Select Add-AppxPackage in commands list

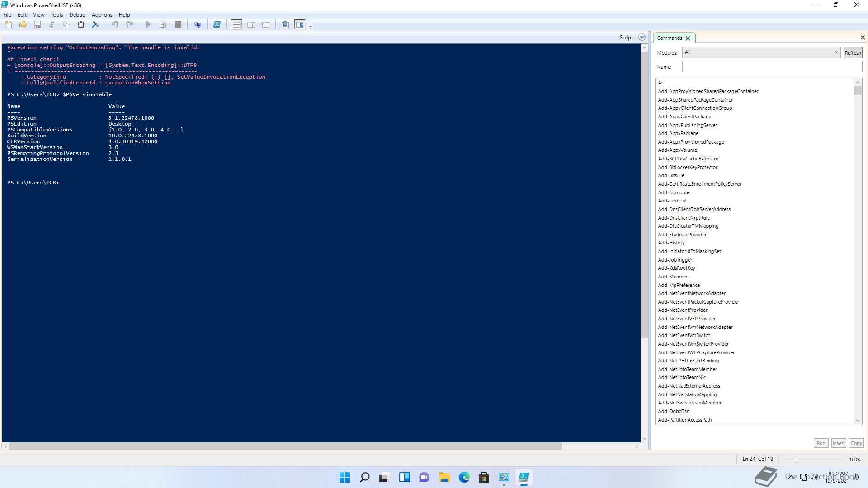click(x=678, y=134)
